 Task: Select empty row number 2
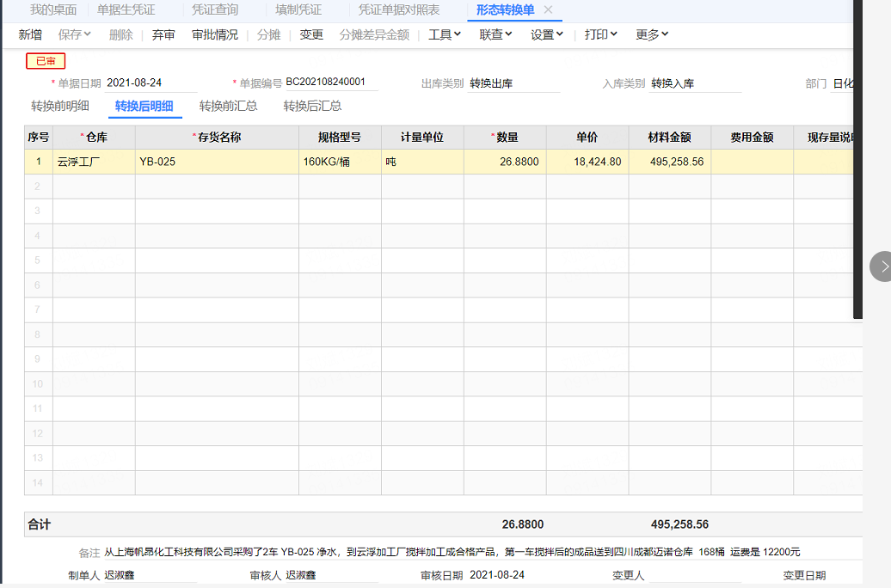pyautogui.click(x=39, y=187)
